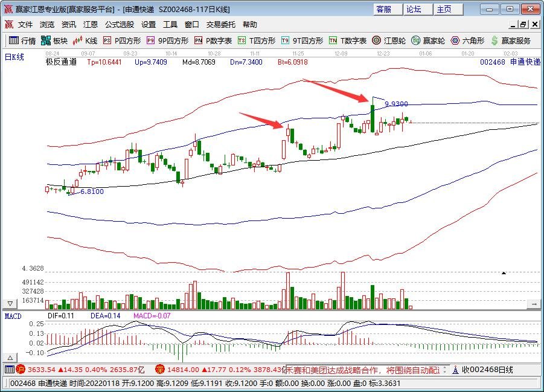
Task: Click the MACD=-0.07 value
Action: point(152,316)
